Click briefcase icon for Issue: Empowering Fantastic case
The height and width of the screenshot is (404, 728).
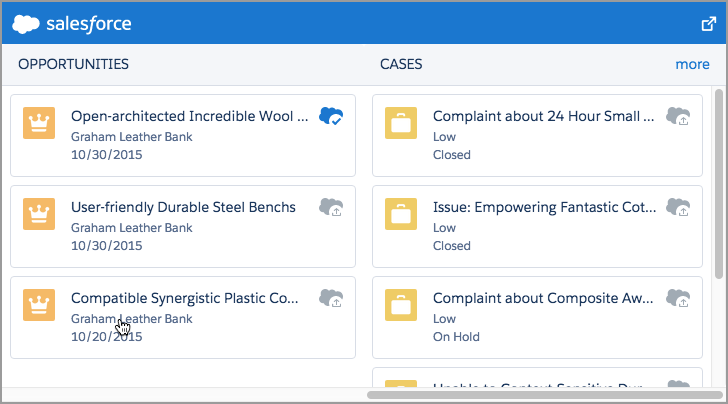coord(401,213)
